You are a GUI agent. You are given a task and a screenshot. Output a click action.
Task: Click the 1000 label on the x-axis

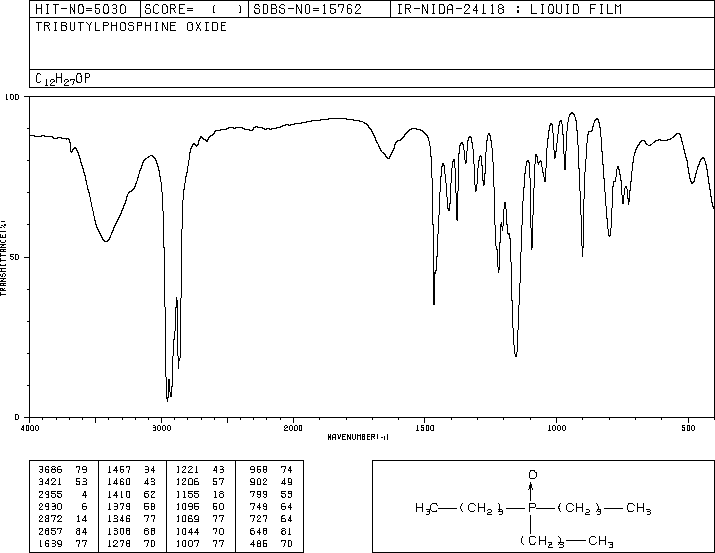(x=556, y=428)
